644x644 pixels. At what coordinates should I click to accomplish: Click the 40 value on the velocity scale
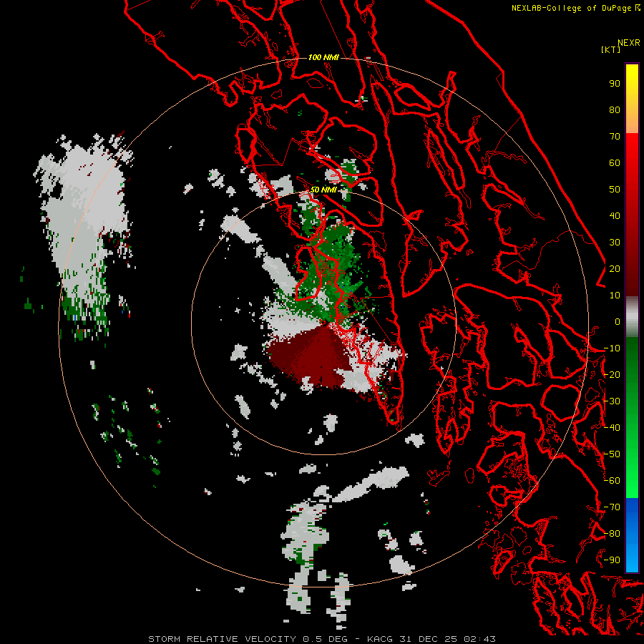(615, 215)
